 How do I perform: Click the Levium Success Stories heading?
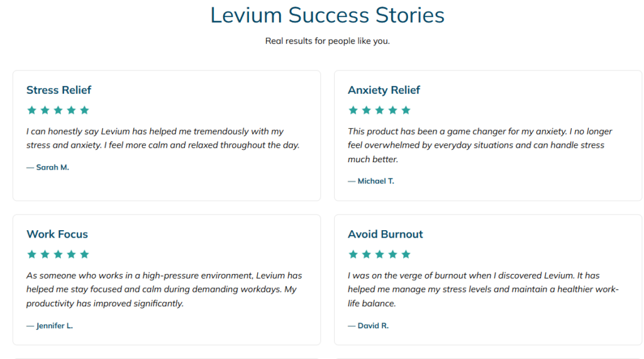click(327, 15)
